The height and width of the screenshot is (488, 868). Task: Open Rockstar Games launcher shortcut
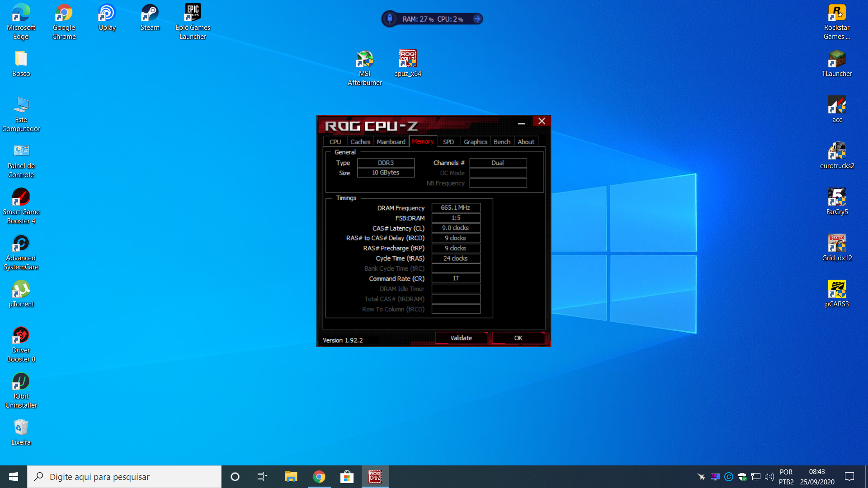tap(837, 22)
